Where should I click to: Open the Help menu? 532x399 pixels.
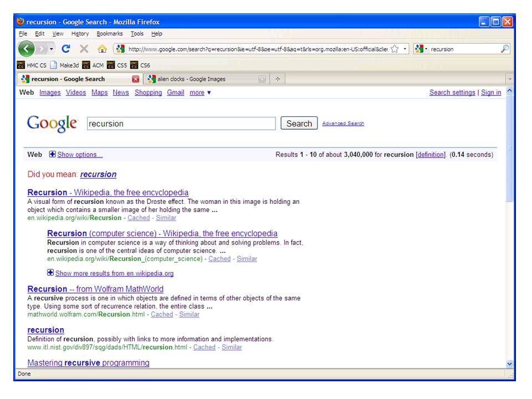157,34
